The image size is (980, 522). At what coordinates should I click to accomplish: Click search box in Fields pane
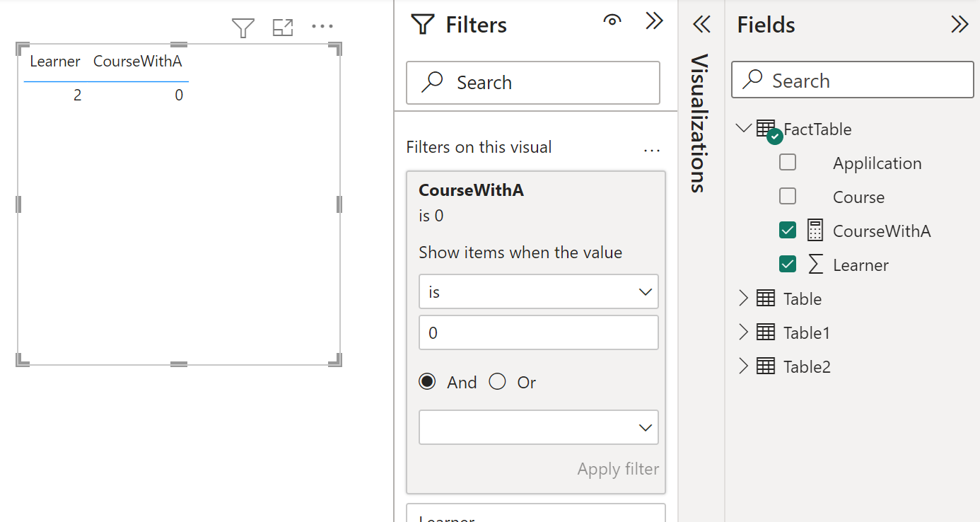point(853,80)
